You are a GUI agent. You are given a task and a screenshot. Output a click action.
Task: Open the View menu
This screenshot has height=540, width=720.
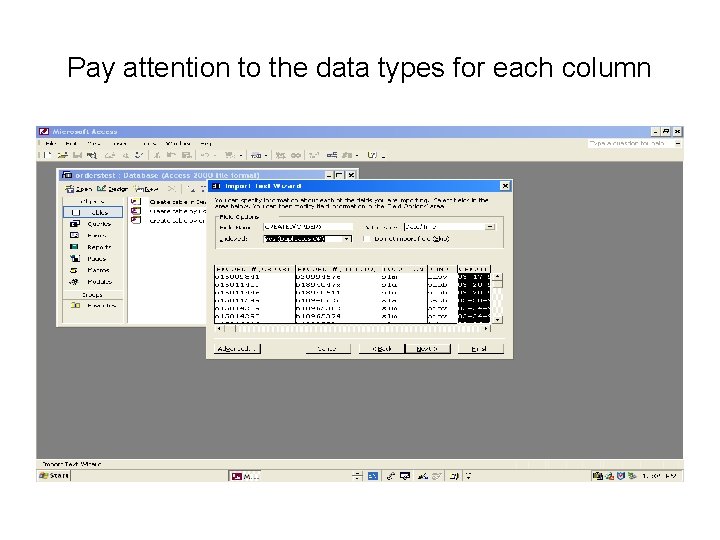click(x=94, y=144)
